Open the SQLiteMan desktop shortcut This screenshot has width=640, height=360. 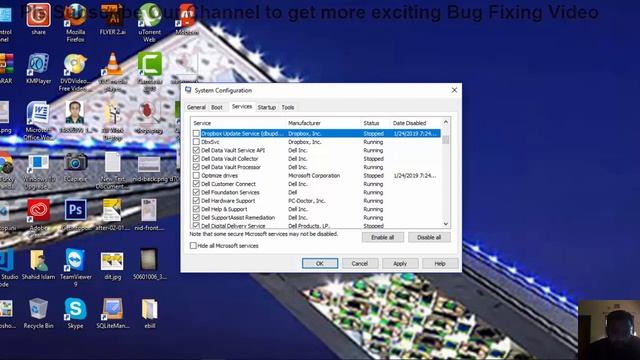pos(113,313)
